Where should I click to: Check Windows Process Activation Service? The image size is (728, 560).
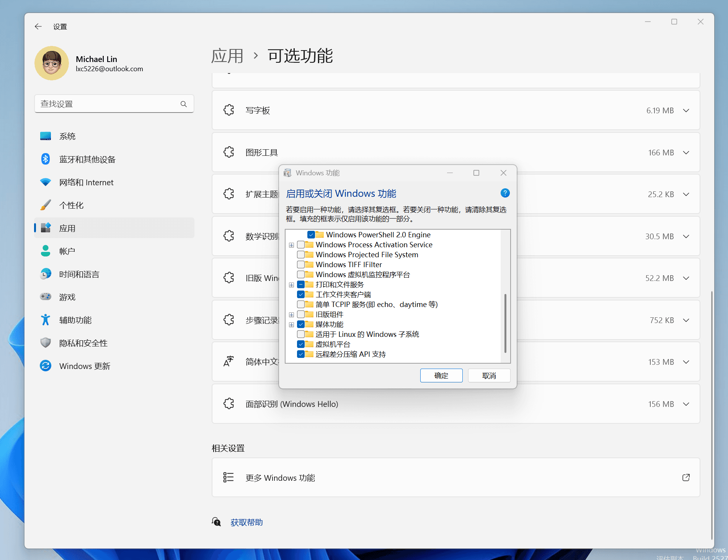coord(301,245)
